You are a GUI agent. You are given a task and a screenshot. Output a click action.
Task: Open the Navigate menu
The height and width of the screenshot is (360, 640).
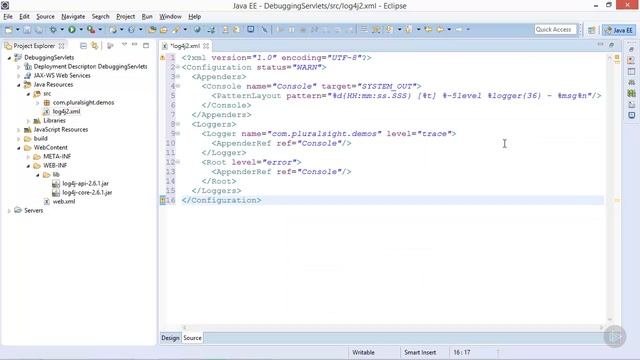pyautogui.click(x=73, y=16)
